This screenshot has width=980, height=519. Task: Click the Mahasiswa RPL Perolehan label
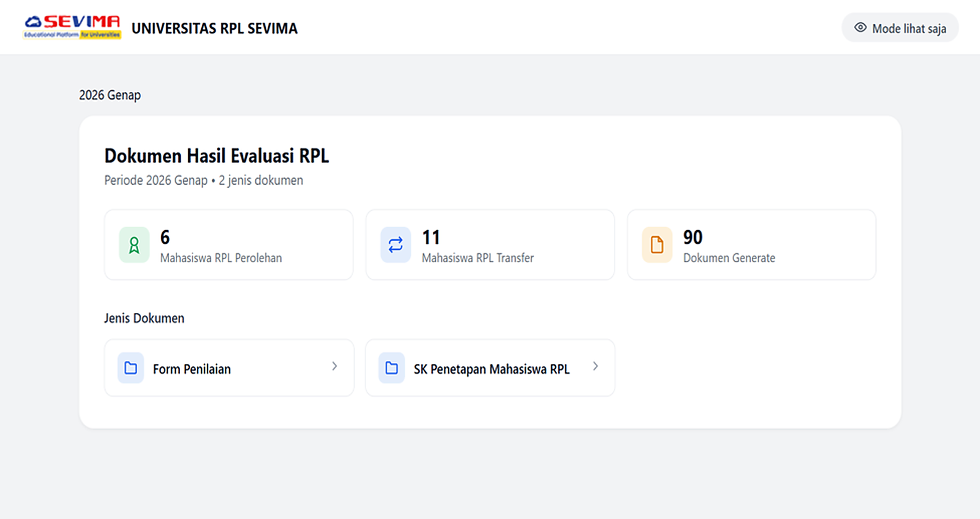(221, 258)
